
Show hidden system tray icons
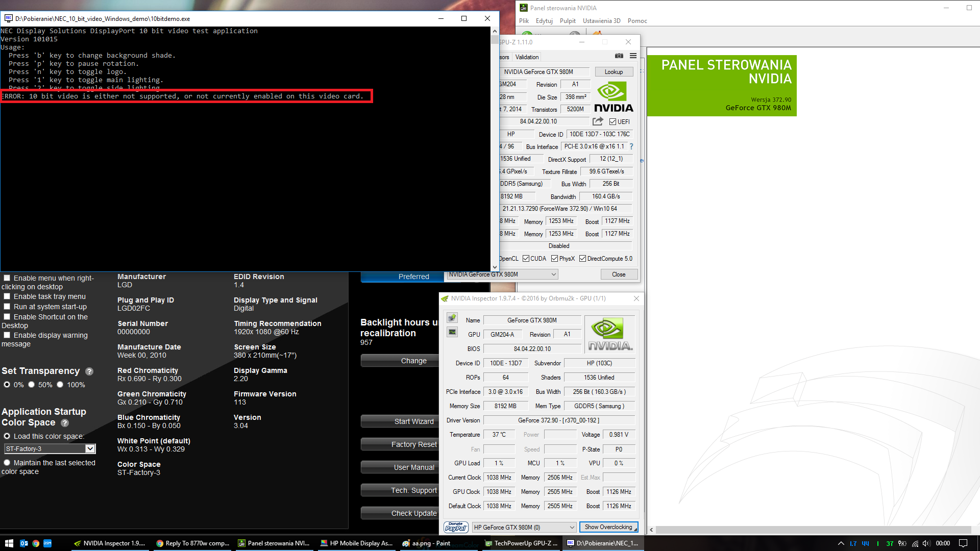[x=841, y=543]
